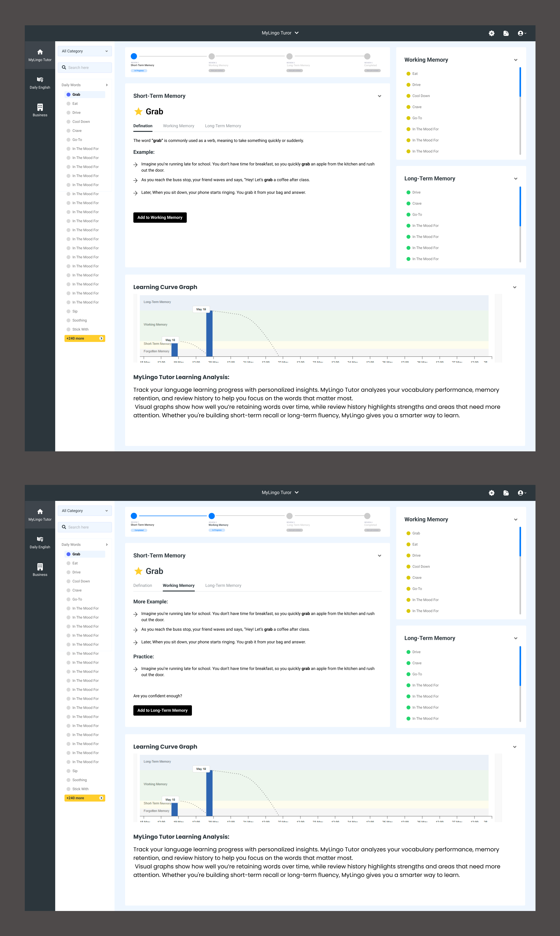Click the arrow bullet beside 'Later, When you sit down' in upper screen

click(x=135, y=193)
